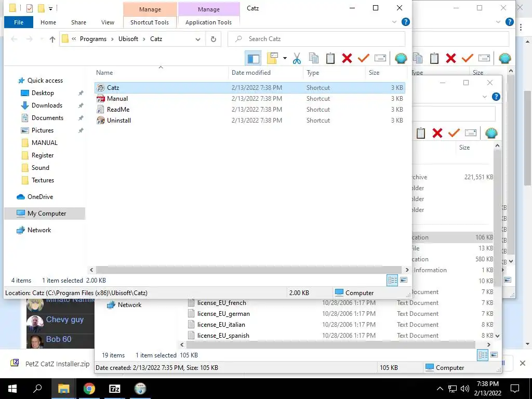Click the new folder icon in Catz toolbar
The height and width of the screenshot is (399, 532).
coord(272,58)
